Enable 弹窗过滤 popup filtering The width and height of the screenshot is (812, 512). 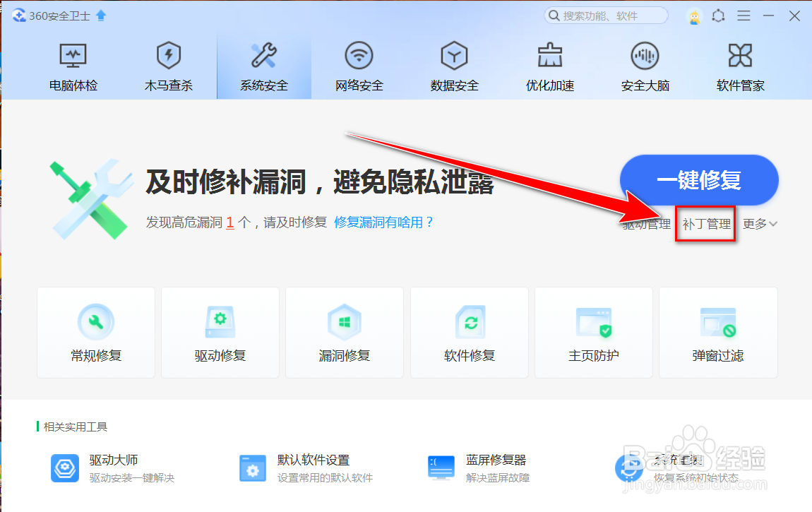[x=717, y=332]
